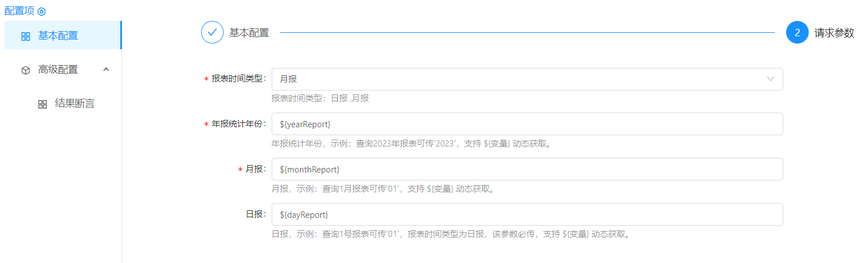This screenshot has width=868, height=263.
Task: Open the 结果断言 submenu item
Action: [x=75, y=104]
